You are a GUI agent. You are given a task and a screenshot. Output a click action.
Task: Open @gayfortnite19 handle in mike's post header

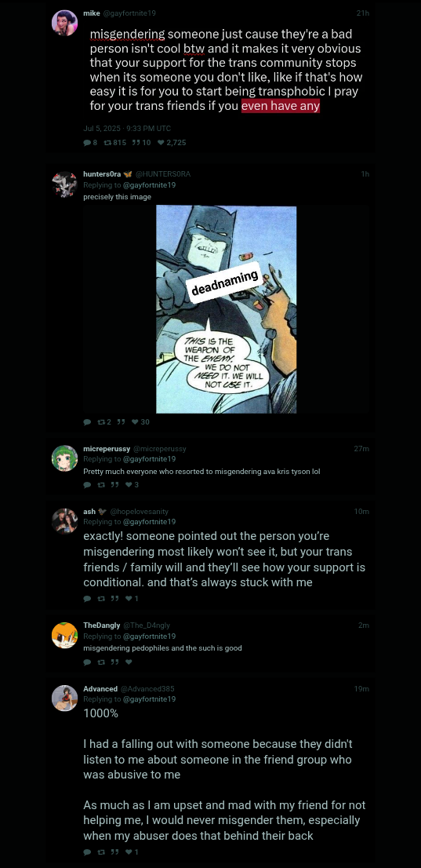click(x=129, y=13)
